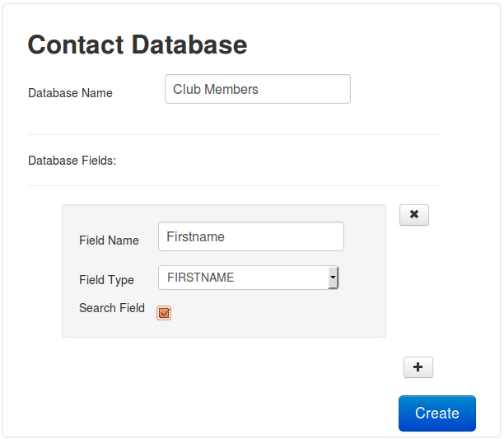
Task: Click the Field Type dropdown arrow
Action: (333, 278)
